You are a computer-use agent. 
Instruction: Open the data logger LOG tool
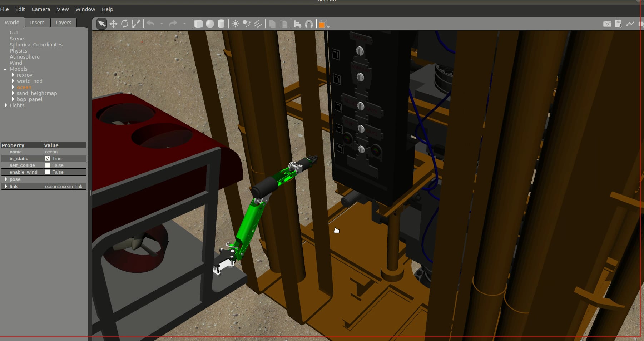coord(618,24)
